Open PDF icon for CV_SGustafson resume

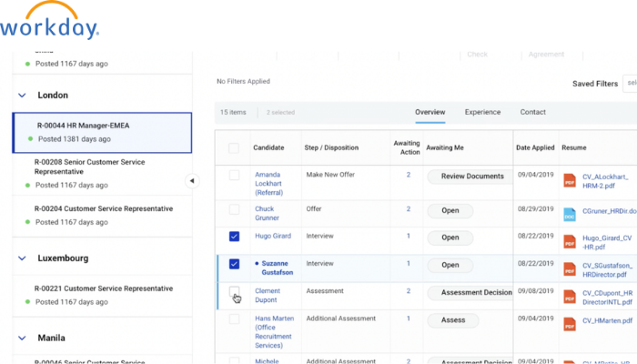click(570, 269)
